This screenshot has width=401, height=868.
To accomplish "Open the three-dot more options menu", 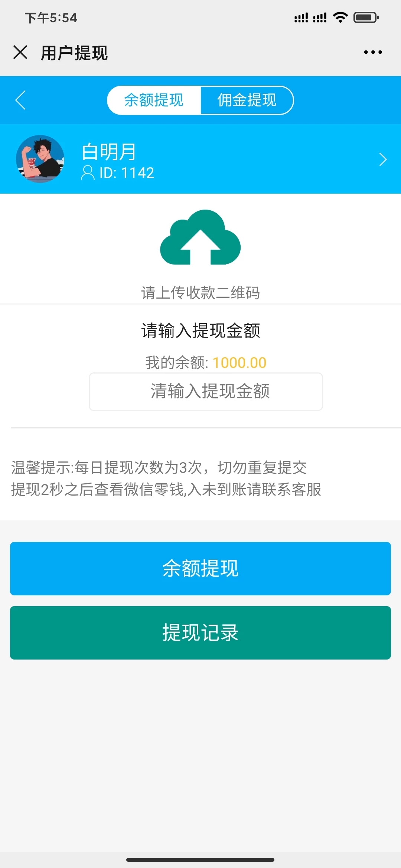I will point(373,52).
